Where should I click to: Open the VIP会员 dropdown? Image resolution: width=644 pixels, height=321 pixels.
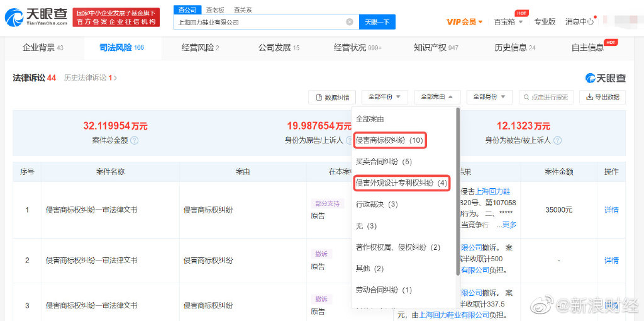coord(465,22)
